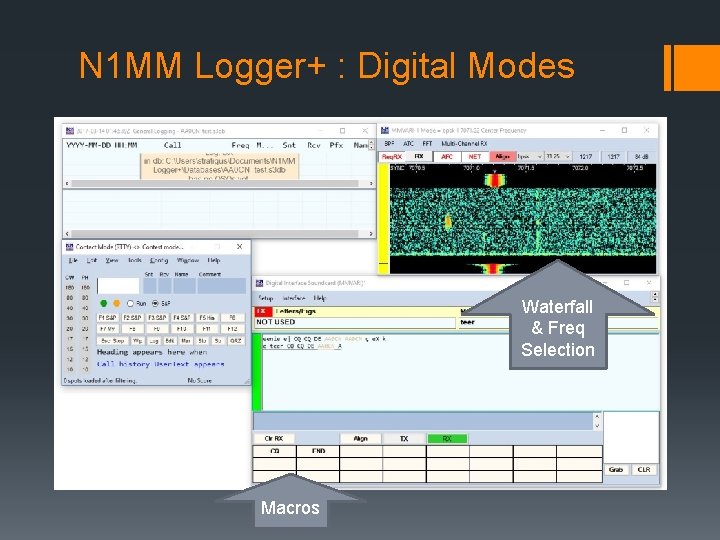The image size is (720, 540).
Task: Click the Grab button
Action: [x=616, y=470]
